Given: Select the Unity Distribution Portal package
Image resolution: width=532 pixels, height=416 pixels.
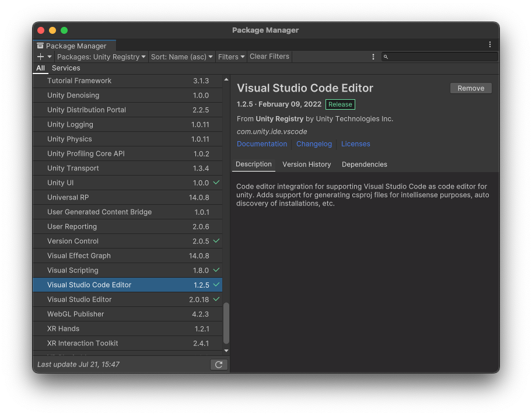Looking at the screenshot, I should [128, 110].
